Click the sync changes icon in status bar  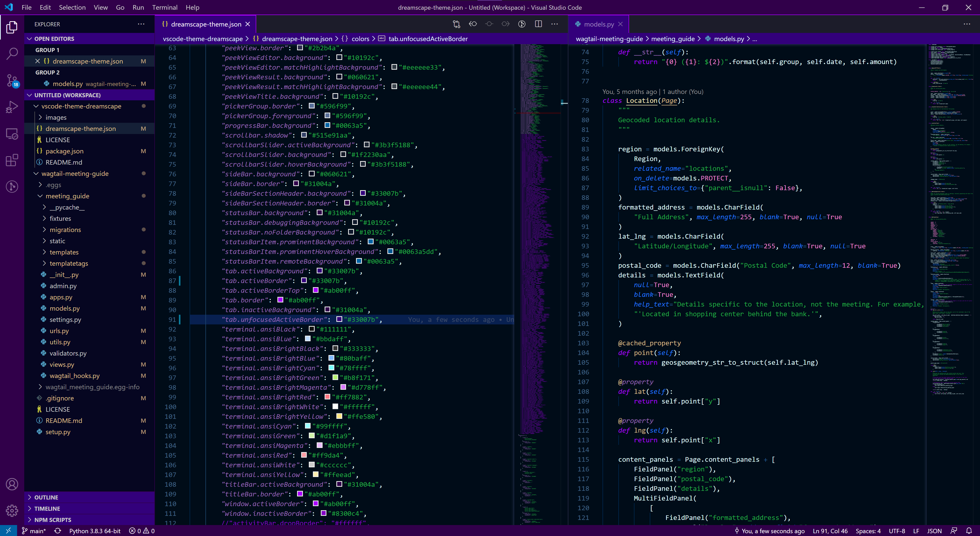[58, 531]
